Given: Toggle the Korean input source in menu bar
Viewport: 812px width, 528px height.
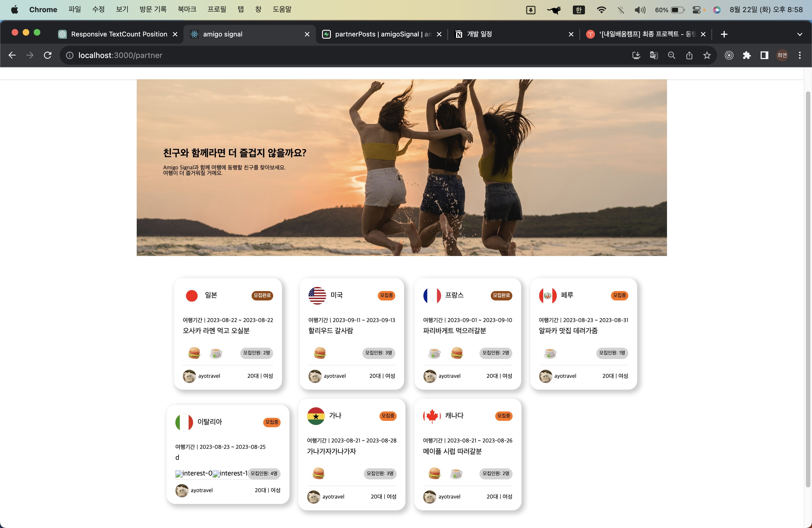Looking at the screenshot, I should click(x=579, y=10).
